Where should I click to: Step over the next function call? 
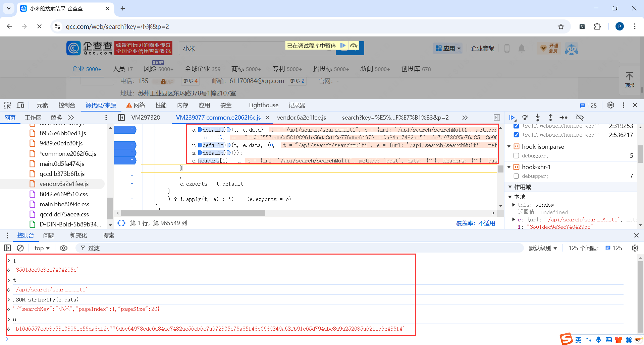tap(525, 118)
